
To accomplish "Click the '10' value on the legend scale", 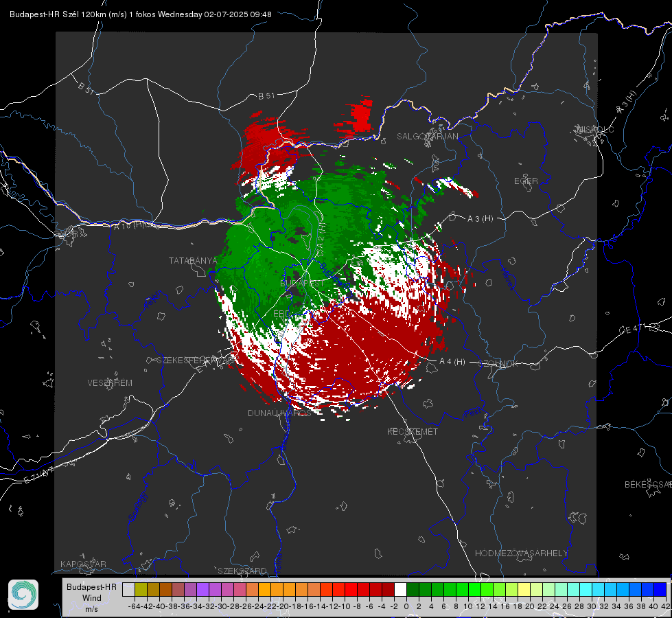I will [x=468, y=606].
